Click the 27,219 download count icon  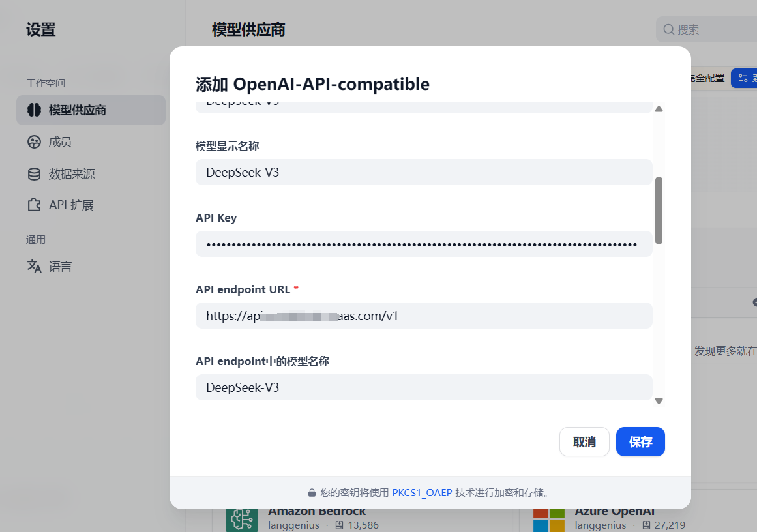pyautogui.click(x=646, y=525)
